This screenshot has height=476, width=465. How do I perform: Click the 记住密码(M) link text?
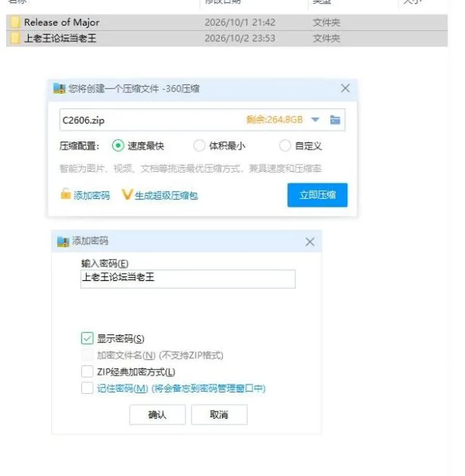coord(123,388)
